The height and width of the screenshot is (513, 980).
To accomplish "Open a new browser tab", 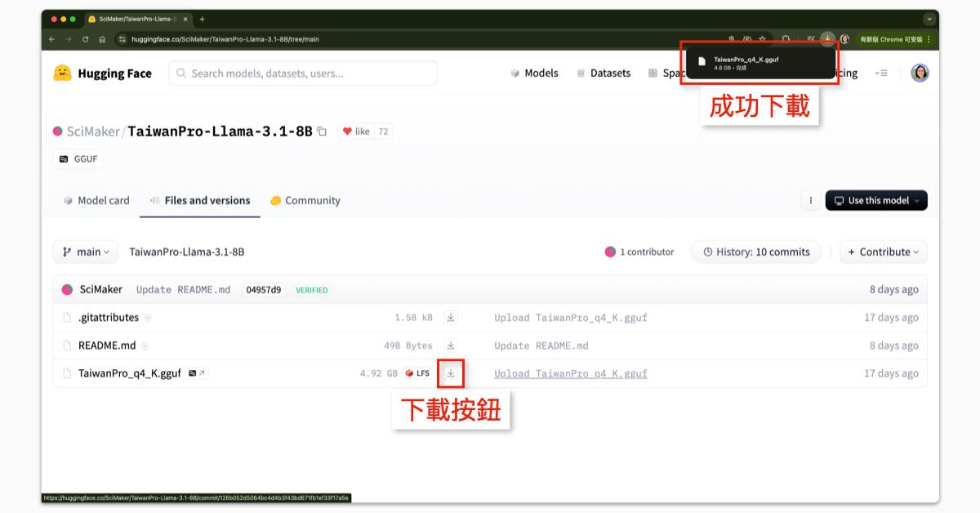I will coord(202,19).
